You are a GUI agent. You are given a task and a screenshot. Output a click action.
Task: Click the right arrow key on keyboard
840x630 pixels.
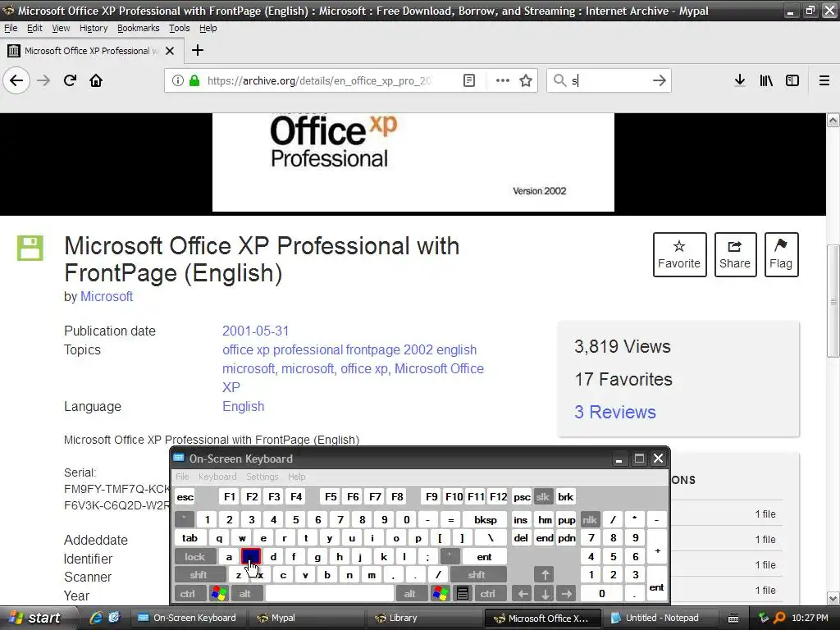[x=567, y=594]
